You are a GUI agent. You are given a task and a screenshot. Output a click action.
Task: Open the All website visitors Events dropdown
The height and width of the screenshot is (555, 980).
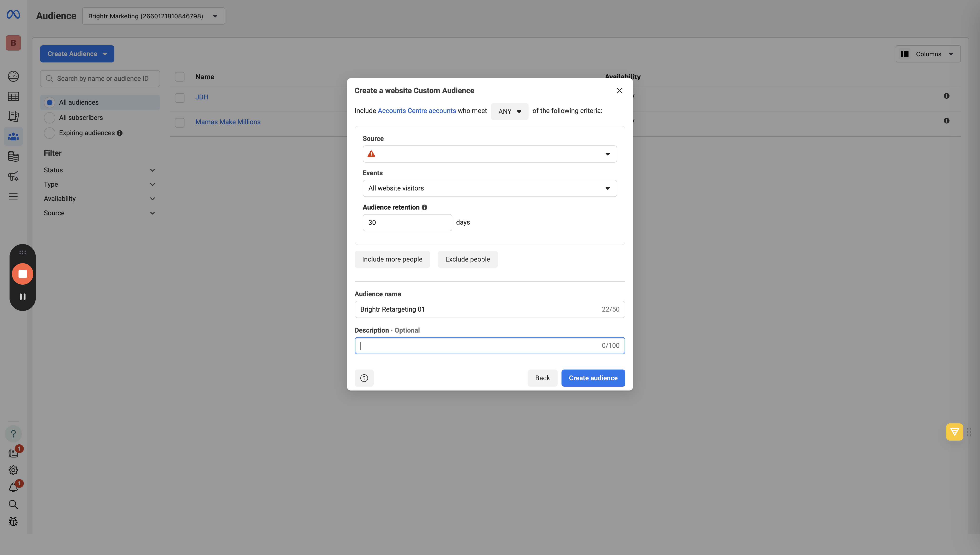(x=490, y=188)
